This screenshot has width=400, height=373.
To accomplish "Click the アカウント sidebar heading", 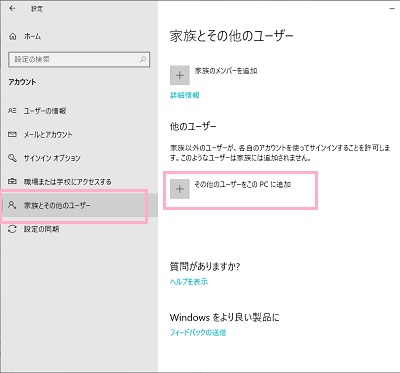I will (x=22, y=82).
